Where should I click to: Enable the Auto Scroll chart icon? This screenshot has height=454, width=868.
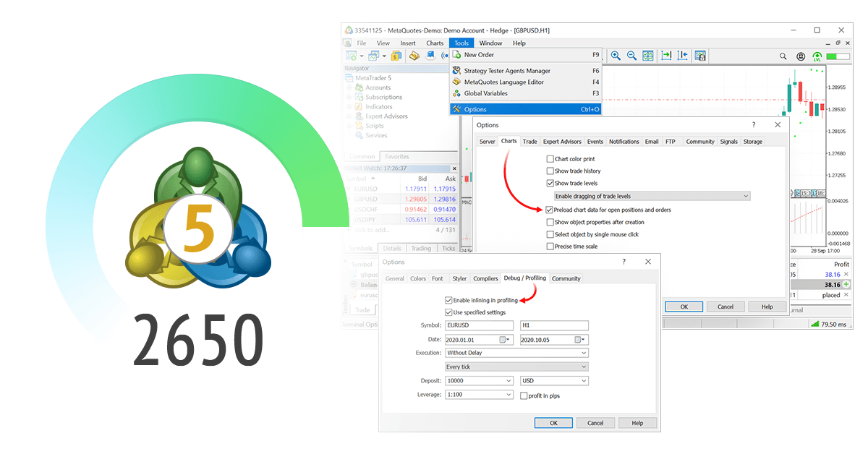pyautogui.click(x=665, y=55)
